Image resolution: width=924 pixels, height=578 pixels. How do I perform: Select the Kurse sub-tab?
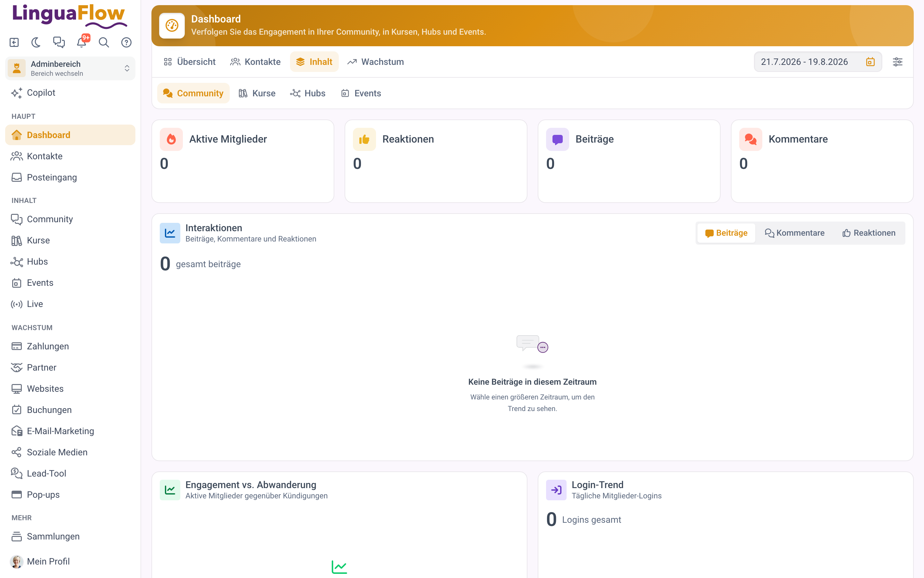coord(257,93)
